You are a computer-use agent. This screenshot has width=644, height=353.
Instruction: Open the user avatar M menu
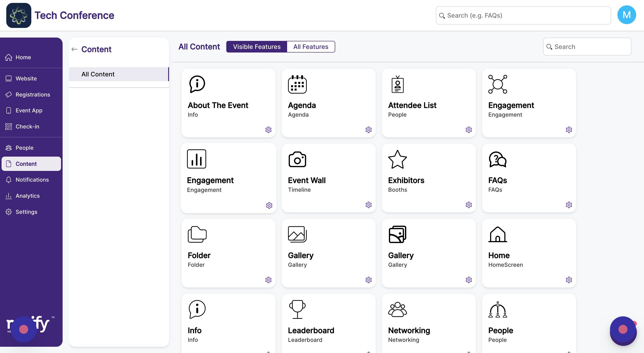pos(627,15)
